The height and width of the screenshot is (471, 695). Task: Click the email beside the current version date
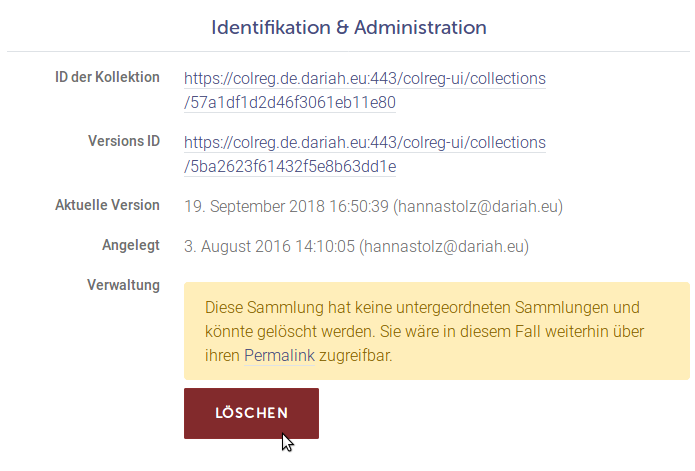tap(478, 207)
